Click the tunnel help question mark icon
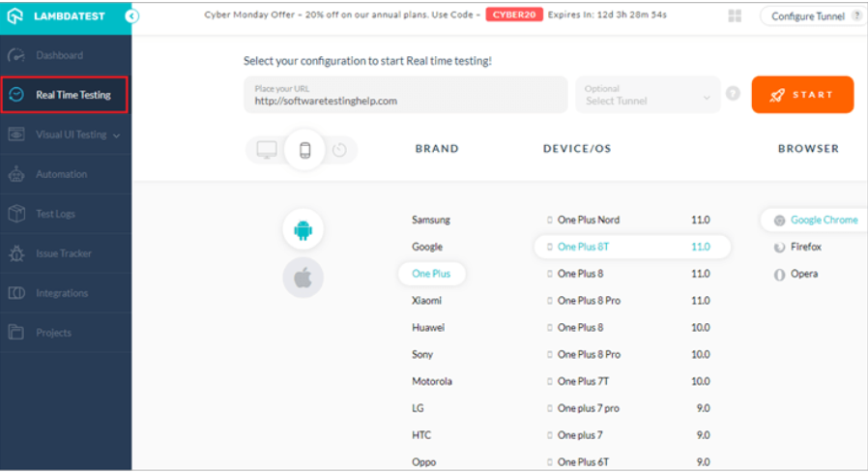 tap(733, 95)
